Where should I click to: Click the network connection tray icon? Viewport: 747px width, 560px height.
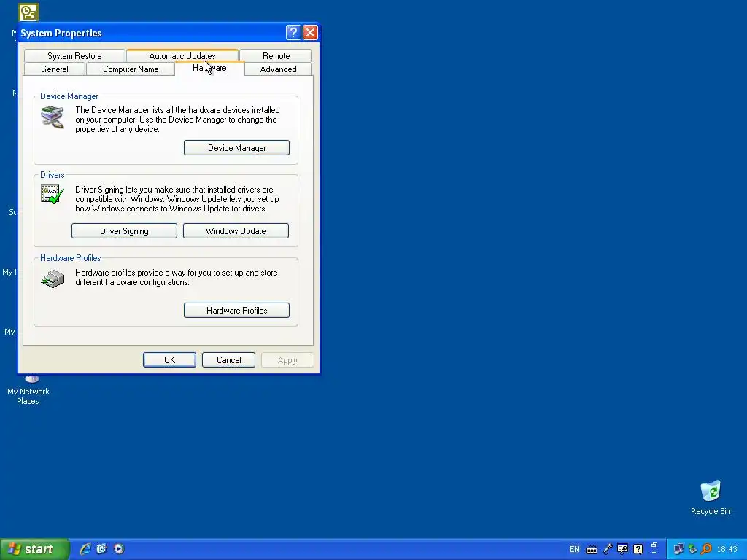click(x=678, y=550)
